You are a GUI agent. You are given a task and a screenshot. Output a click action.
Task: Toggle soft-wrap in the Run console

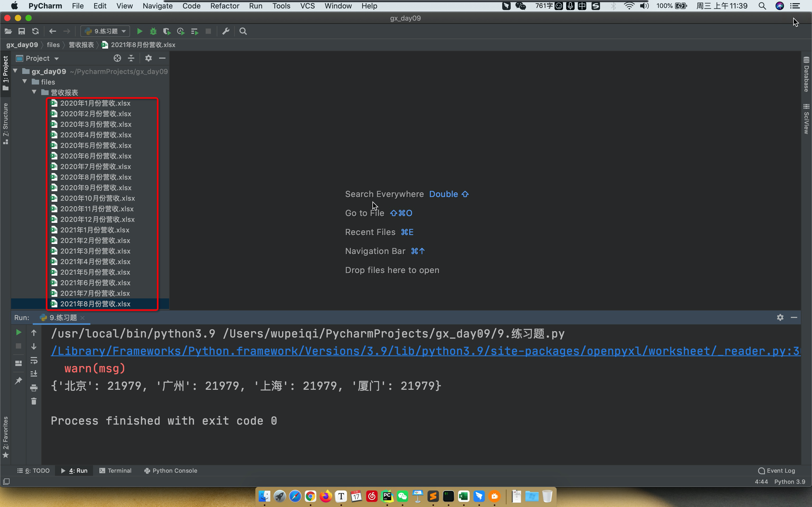click(x=34, y=360)
